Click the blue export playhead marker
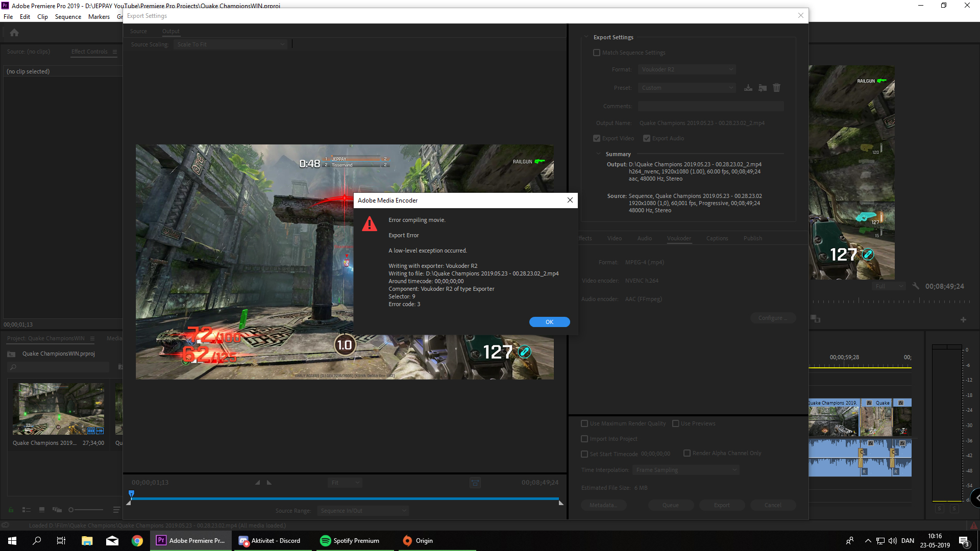 tap(131, 493)
